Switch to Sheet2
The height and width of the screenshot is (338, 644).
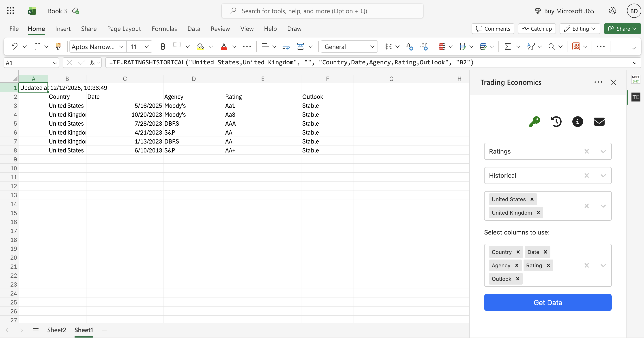56,330
